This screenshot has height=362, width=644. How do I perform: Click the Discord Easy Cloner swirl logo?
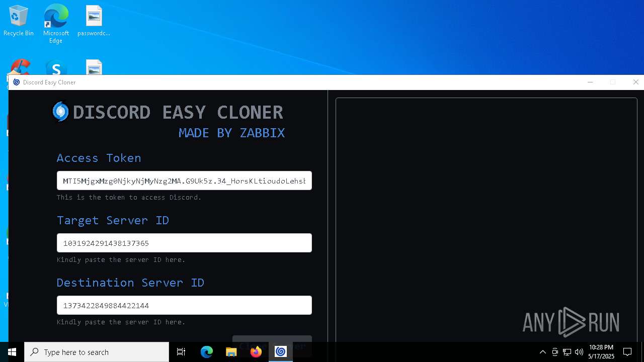point(60,112)
